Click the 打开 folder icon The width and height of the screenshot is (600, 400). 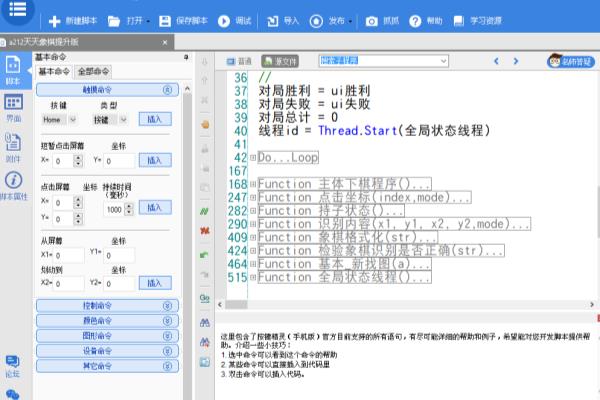(x=114, y=21)
